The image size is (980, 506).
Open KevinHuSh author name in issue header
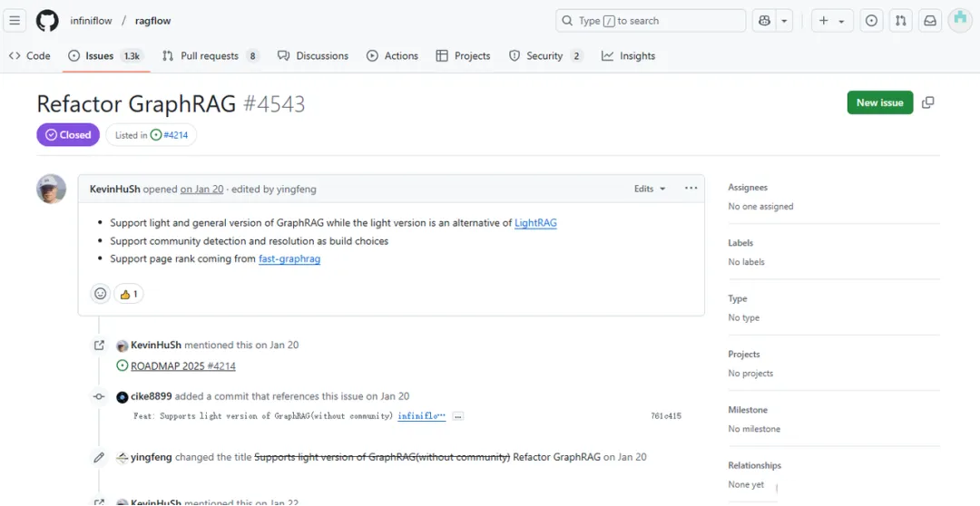coord(115,189)
